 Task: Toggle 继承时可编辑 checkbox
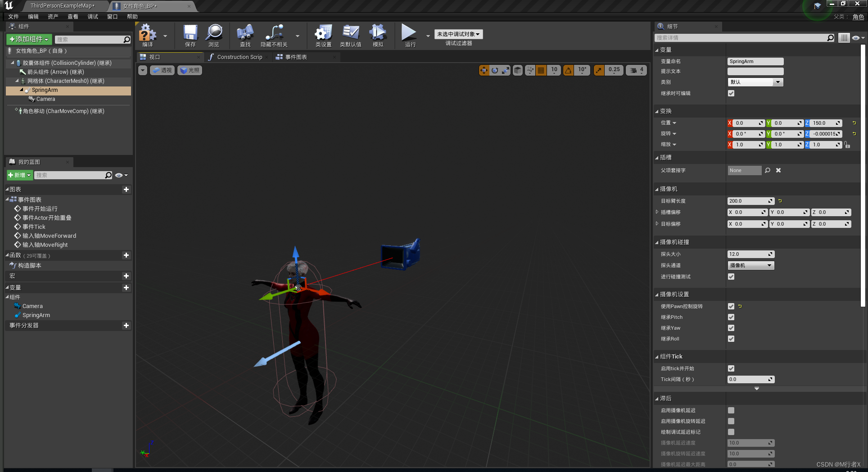(731, 93)
